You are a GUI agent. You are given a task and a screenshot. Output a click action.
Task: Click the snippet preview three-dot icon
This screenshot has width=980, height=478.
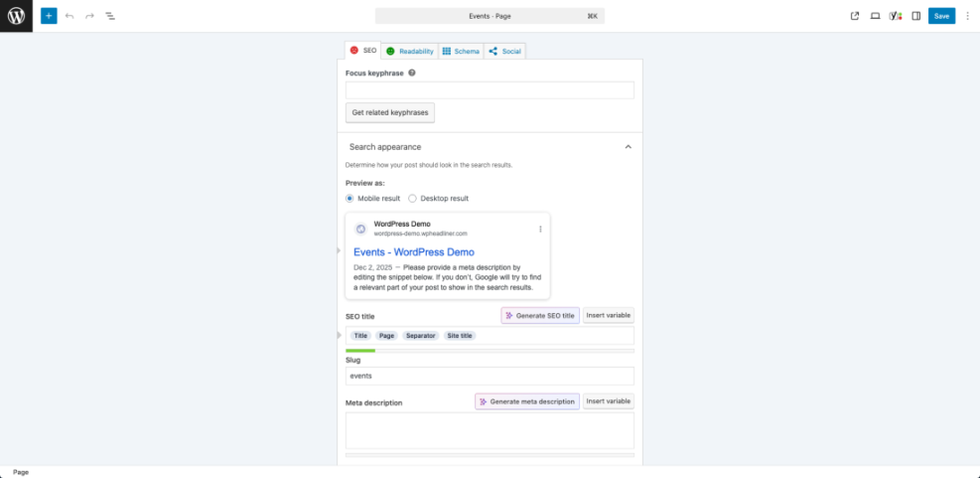[x=540, y=229]
